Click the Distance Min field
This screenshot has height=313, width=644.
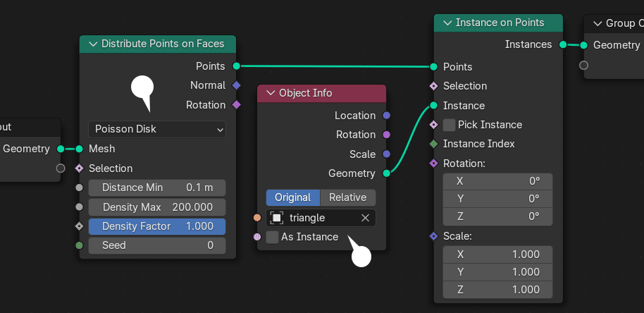click(156, 188)
